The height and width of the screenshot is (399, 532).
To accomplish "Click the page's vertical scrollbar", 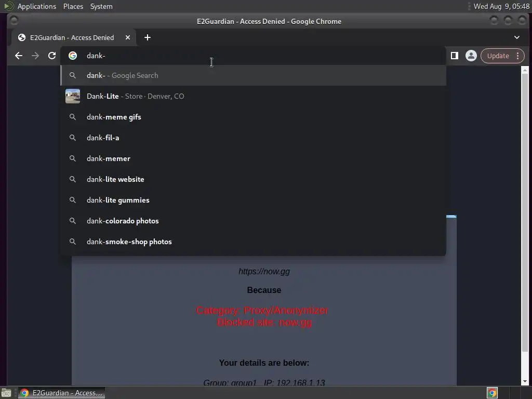I will [525, 212].
